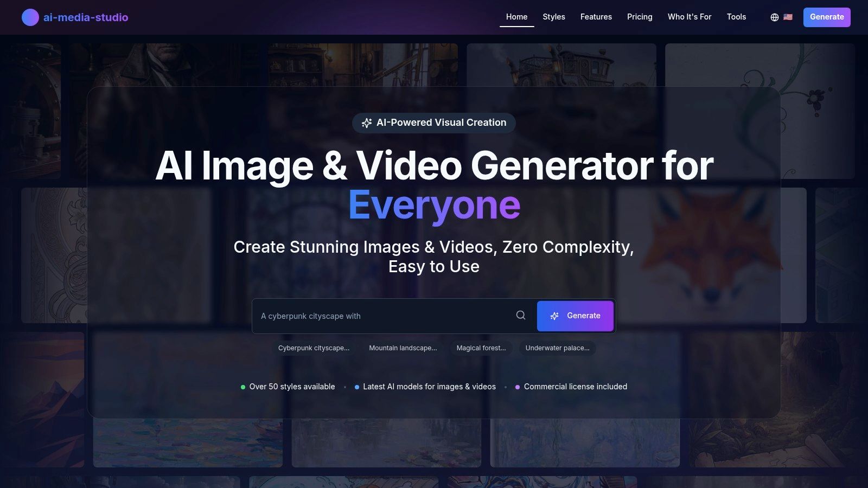Image resolution: width=868 pixels, height=488 pixels.
Task: Click the green dot beside Over 50 styles available
Action: tap(242, 387)
